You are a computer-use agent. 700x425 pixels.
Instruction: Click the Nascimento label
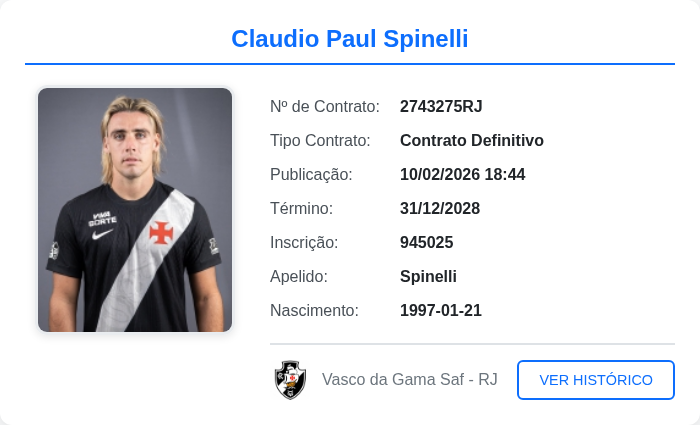[314, 310]
